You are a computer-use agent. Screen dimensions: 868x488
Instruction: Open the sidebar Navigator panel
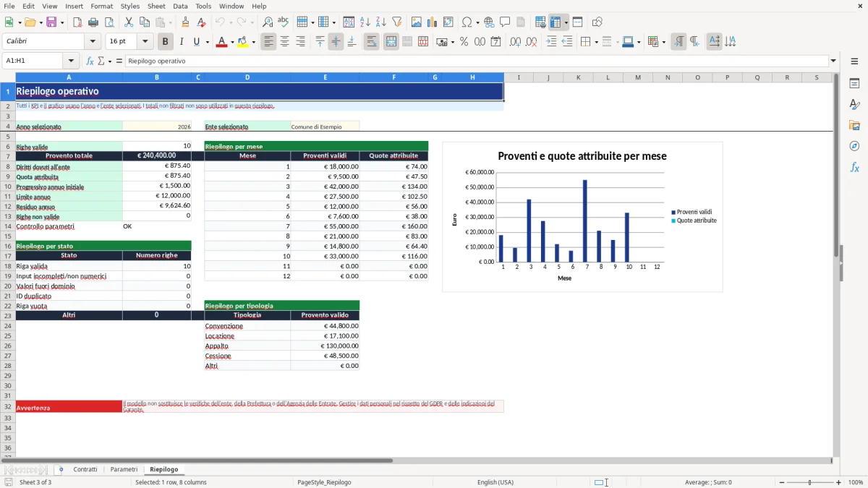[854, 146]
